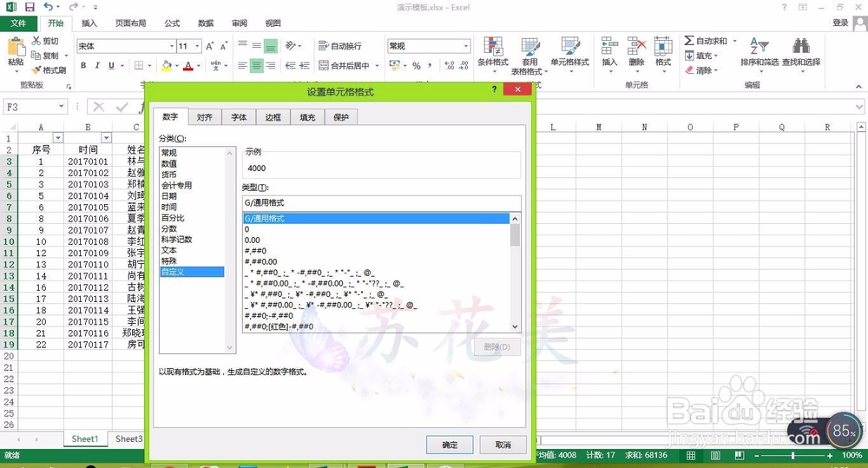Choose the 0.00 format type
The height and width of the screenshot is (468, 868).
[376, 240]
